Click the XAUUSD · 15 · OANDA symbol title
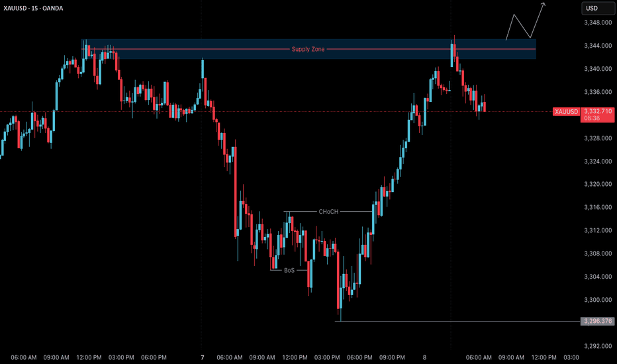This screenshot has height=364, width=617. pos(33,8)
